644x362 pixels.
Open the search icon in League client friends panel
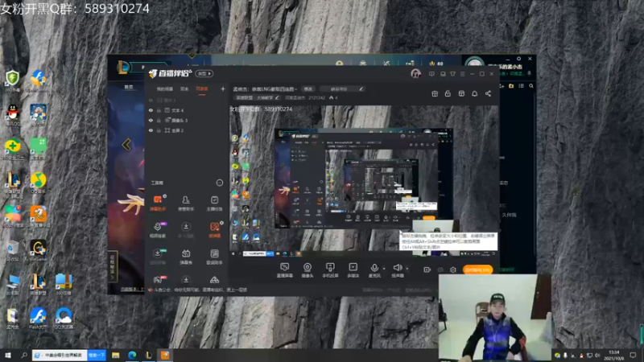[x=531, y=86]
